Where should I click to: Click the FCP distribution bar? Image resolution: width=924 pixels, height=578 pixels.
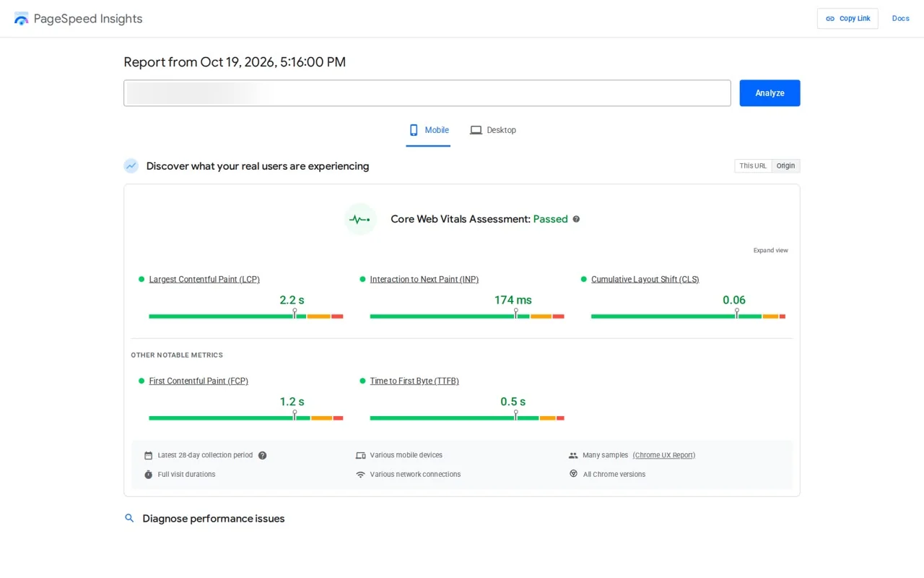point(246,418)
